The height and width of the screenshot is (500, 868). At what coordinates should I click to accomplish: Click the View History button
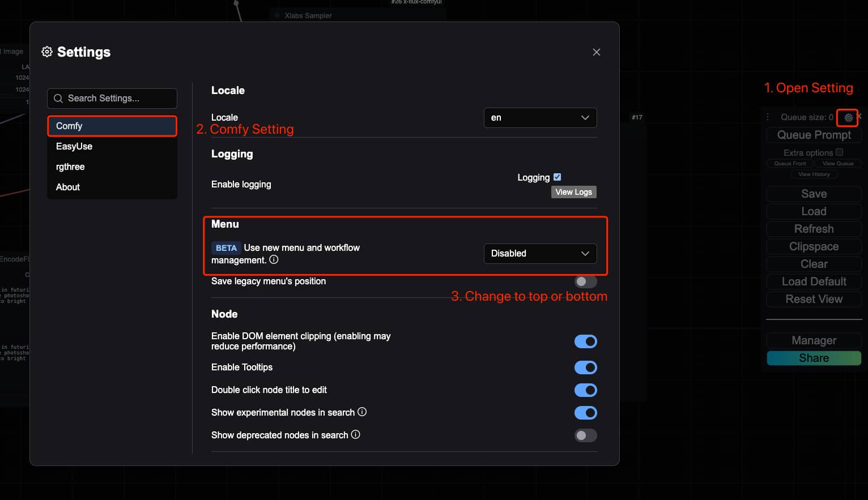(x=814, y=174)
